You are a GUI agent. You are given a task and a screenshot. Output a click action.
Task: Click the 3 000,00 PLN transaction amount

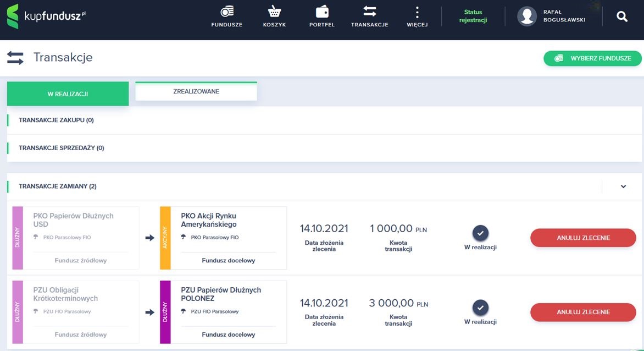pyautogui.click(x=398, y=303)
